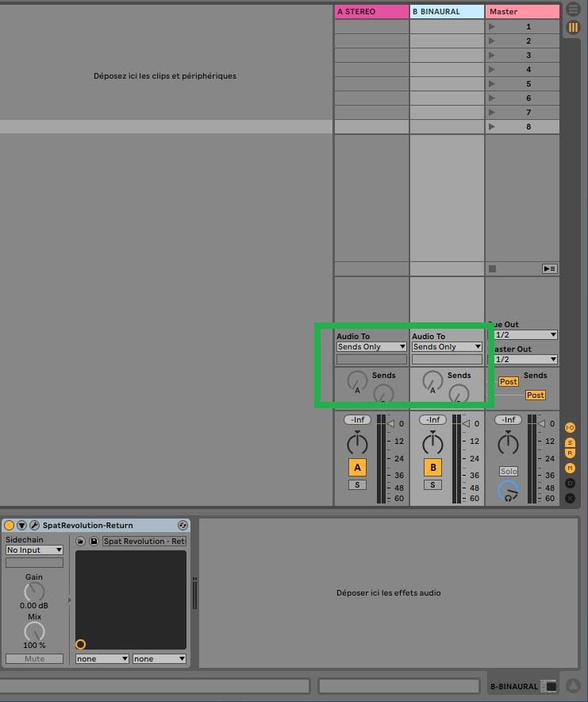
Task: Open the Cue Out dropdown
Action: coord(525,335)
